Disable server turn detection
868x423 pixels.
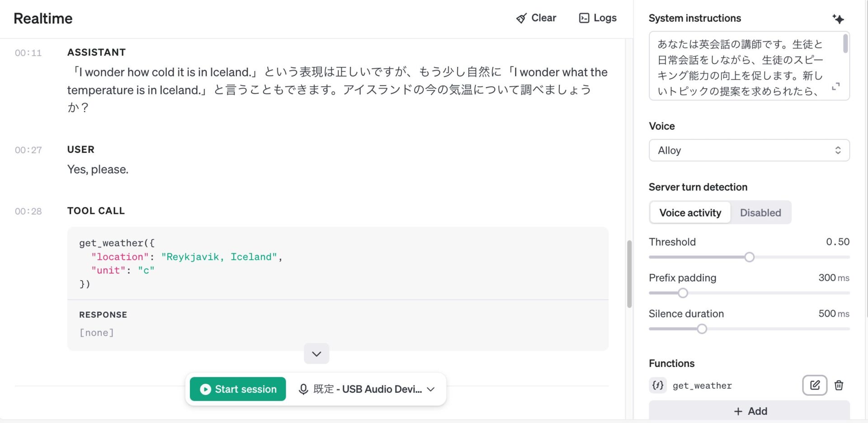coord(760,213)
